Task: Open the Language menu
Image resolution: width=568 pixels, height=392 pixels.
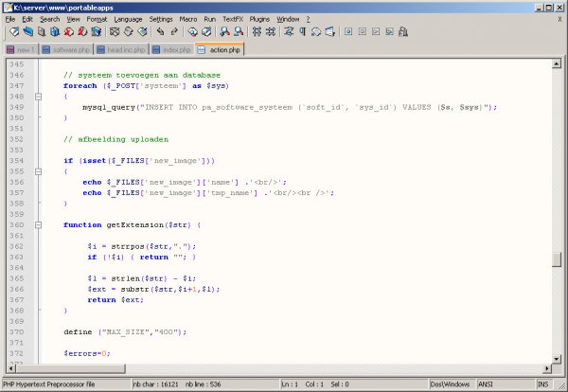Action: pos(128,19)
